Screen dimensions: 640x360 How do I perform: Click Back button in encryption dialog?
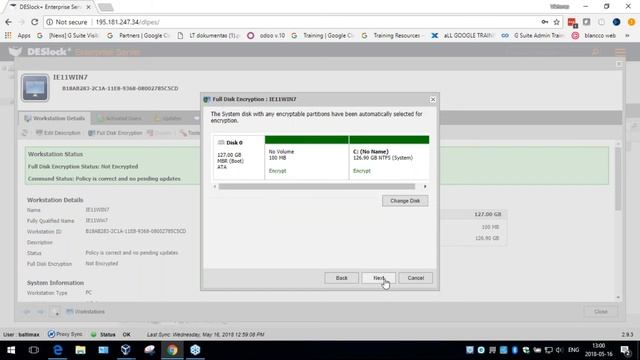click(x=342, y=278)
